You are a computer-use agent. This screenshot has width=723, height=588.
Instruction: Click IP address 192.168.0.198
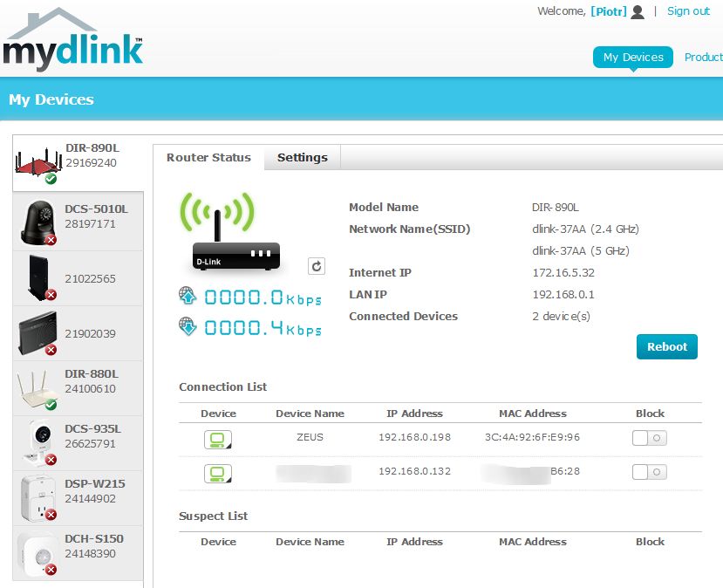[414, 437]
